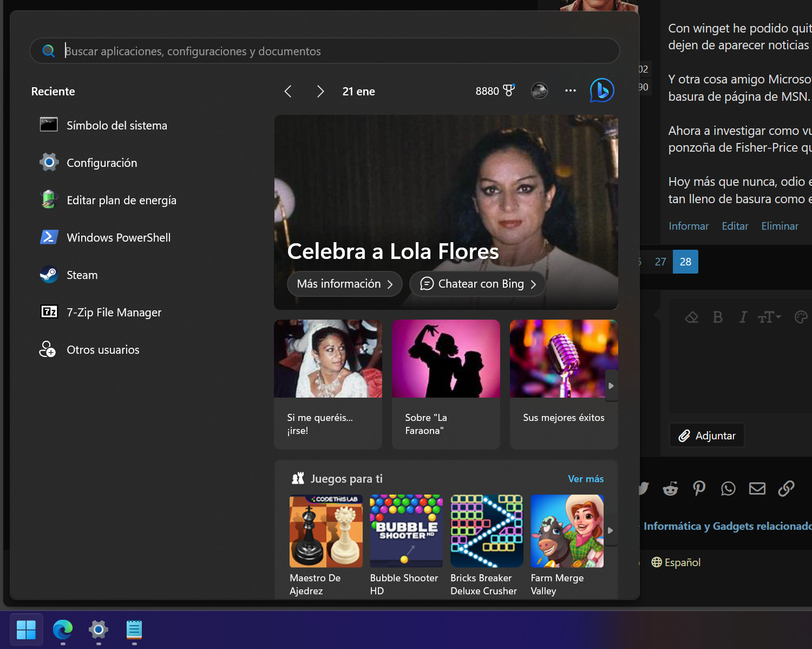The height and width of the screenshot is (649, 812).
Task: Open the Sobre "La Faraona" card
Action: [x=446, y=384]
